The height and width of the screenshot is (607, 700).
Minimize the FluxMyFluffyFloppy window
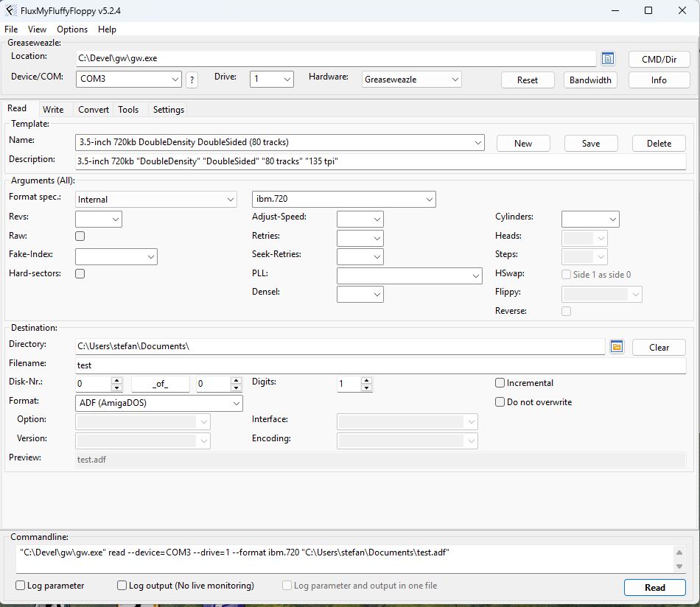click(x=615, y=11)
